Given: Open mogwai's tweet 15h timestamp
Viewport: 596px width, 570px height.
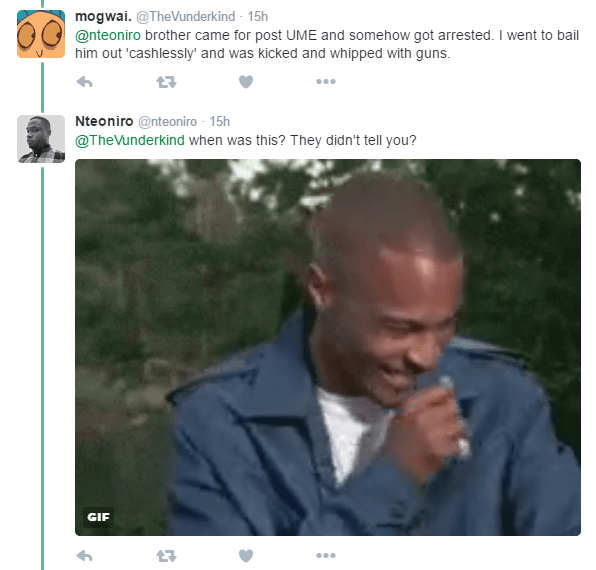Looking at the screenshot, I should 258,16.
